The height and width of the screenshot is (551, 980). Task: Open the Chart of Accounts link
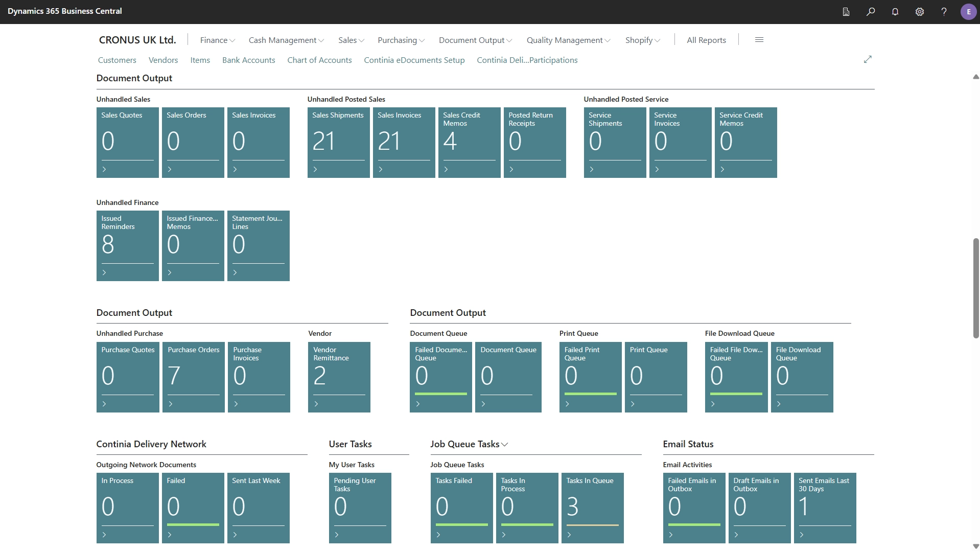click(x=319, y=60)
